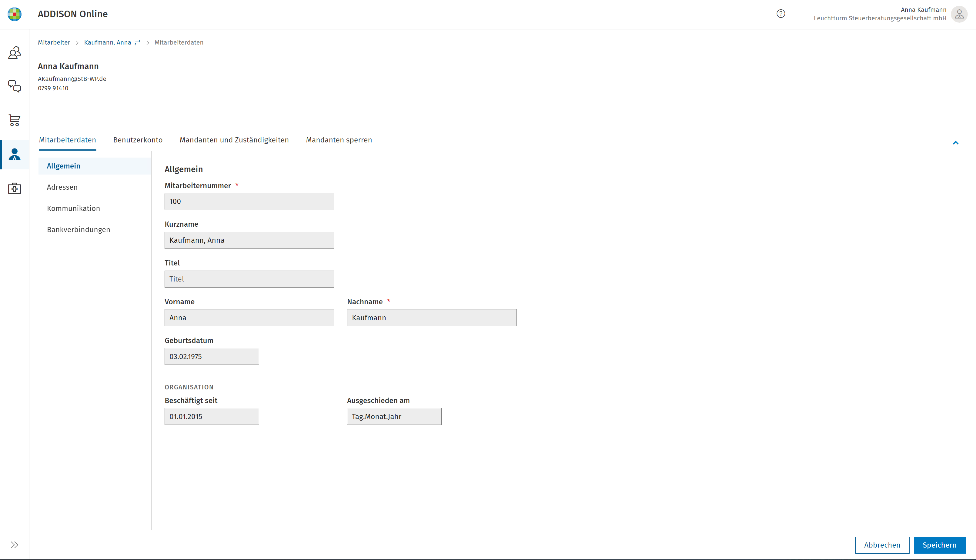The height and width of the screenshot is (560, 976).
Task: Click the Nachname field with Kaufmann
Action: tap(432, 318)
